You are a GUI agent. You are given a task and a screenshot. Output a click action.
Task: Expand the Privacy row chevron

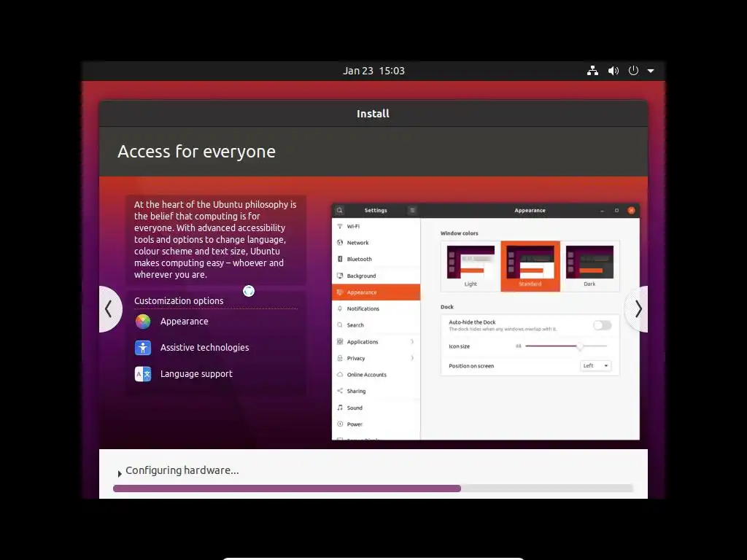point(412,358)
